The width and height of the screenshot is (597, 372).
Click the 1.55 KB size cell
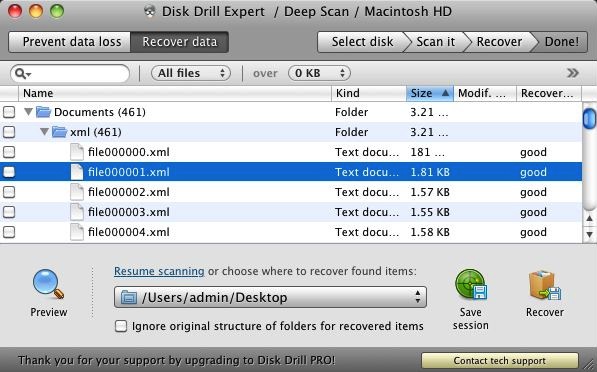[x=430, y=212]
